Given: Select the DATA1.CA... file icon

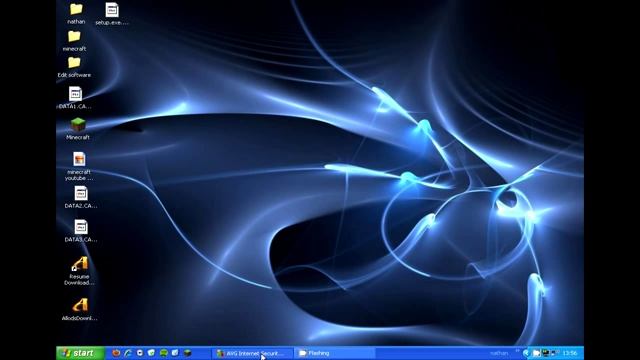Looking at the screenshot, I should point(76,94).
